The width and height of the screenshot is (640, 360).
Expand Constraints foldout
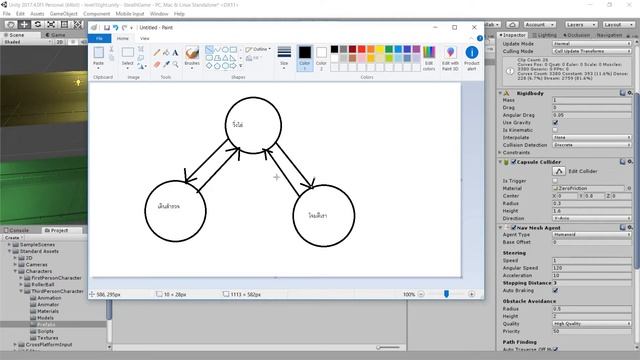(500, 152)
